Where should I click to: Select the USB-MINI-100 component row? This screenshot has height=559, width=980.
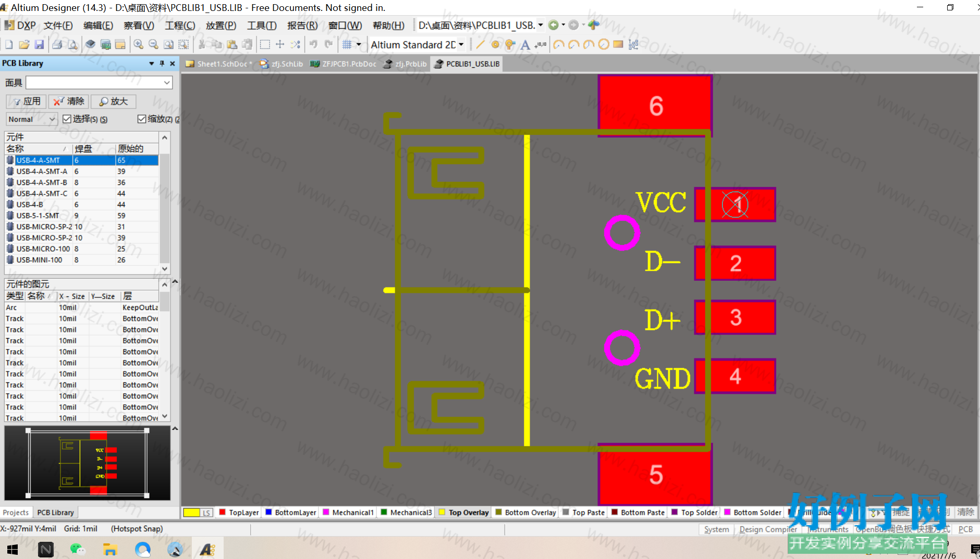pyautogui.click(x=82, y=260)
